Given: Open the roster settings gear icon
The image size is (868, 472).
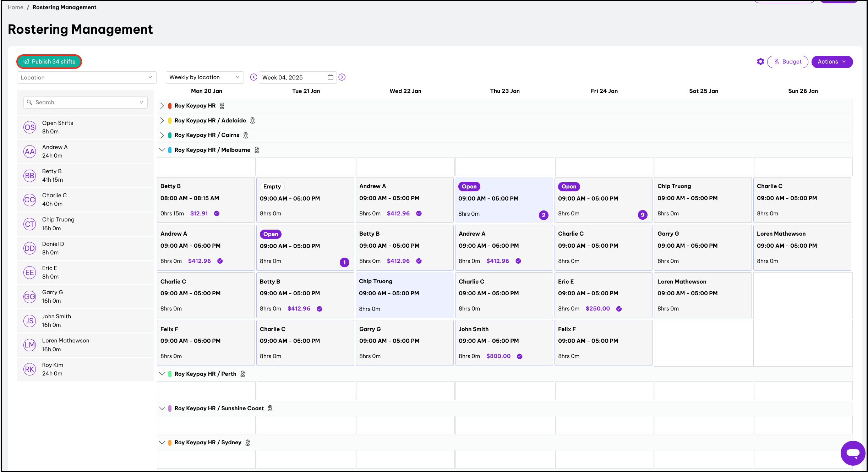Looking at the screenshot, I should click(x=760, y=62).
